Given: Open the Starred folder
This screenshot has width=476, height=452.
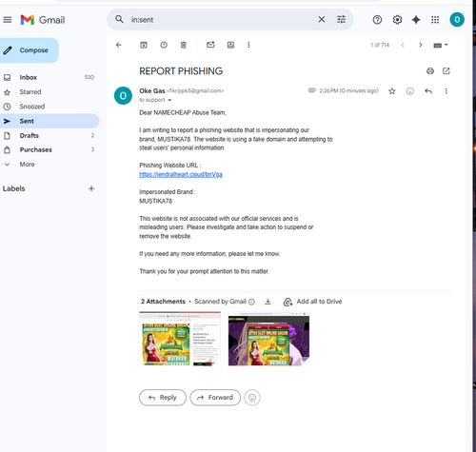Looking at the screenshot, I should point(50,92).
